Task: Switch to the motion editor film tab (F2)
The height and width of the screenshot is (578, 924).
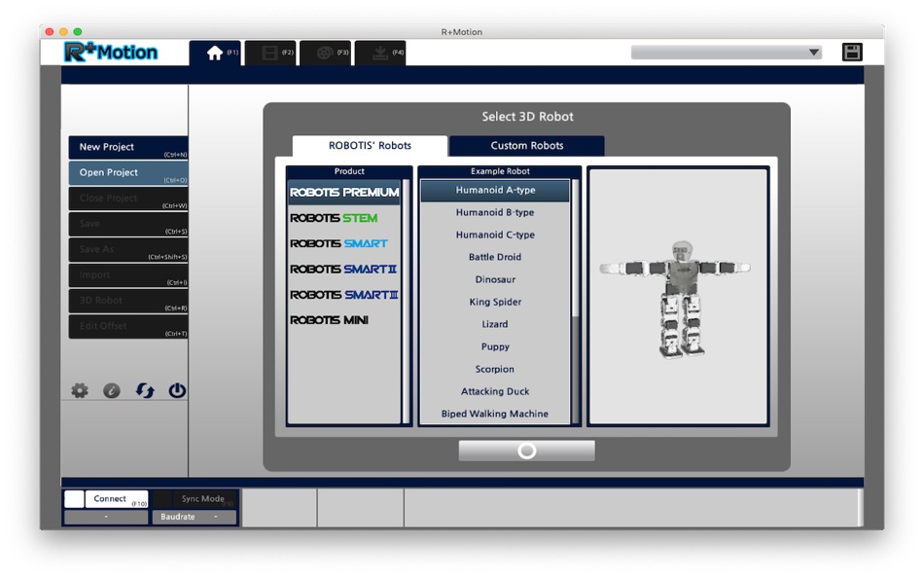Action: [269, 54]
